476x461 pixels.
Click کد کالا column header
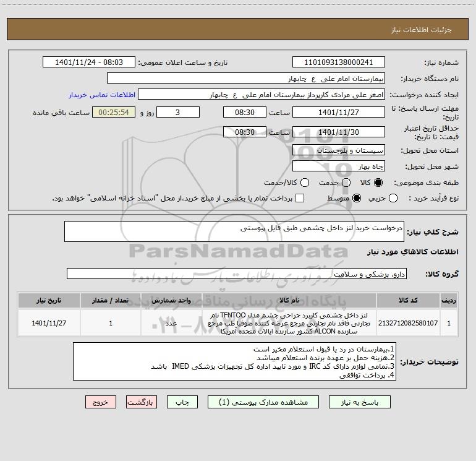tap(408, 300)
